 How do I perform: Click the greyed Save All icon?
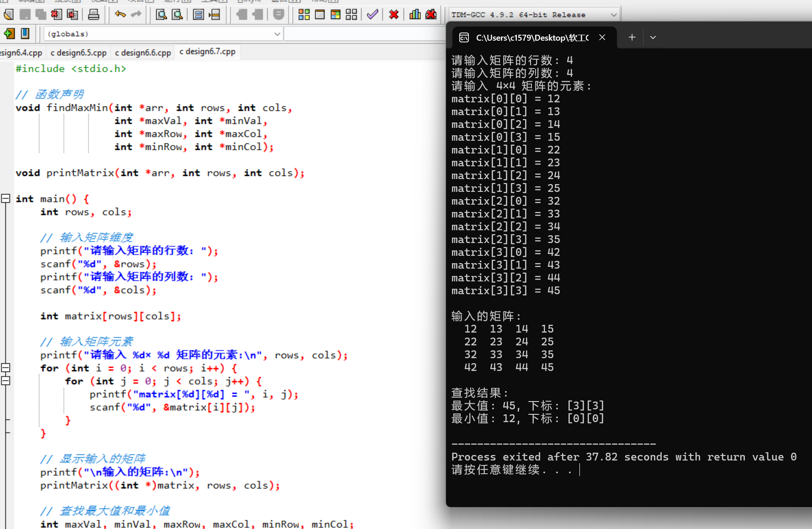coord(41,15)
